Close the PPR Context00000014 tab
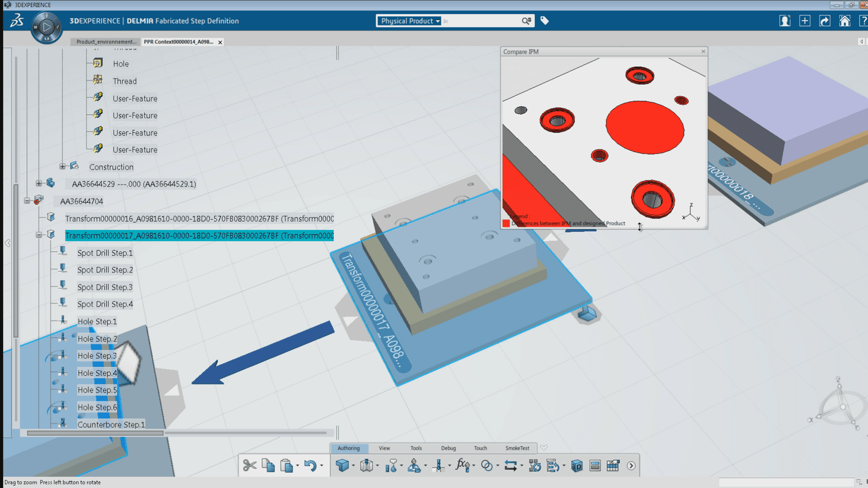This screenshot has width=868, height=488. [x=220, y=42]
